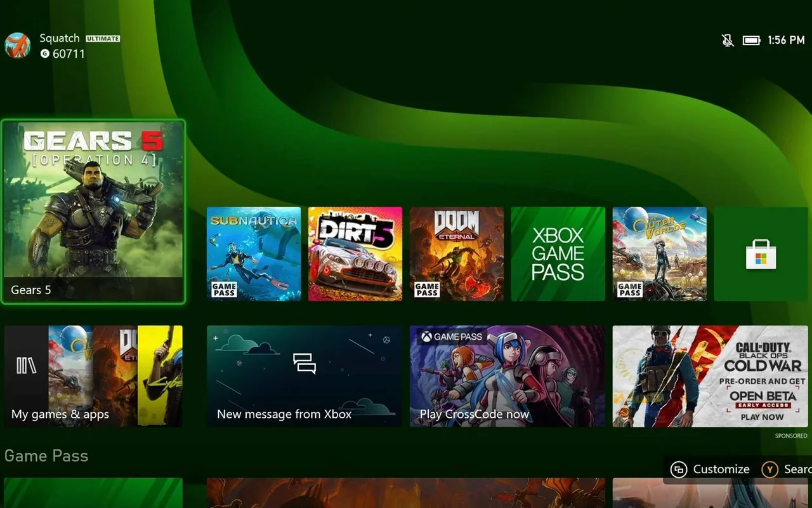The image size is (812, 508).
Task: Click the Xbox Game Pass logo on CrossCode
Action: pyautogui.click(x=452, y=337)
